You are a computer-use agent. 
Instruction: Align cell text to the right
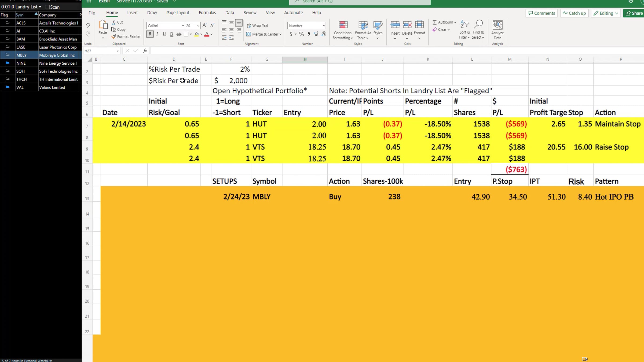pyautogui.click(x=239, y=30)
